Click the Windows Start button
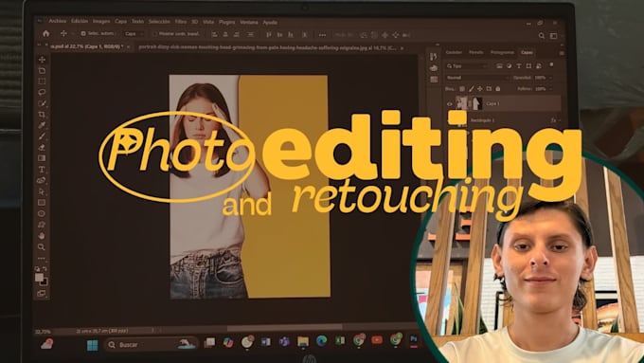The width and height of the screenshot is (644, 363). pos(93,344)
